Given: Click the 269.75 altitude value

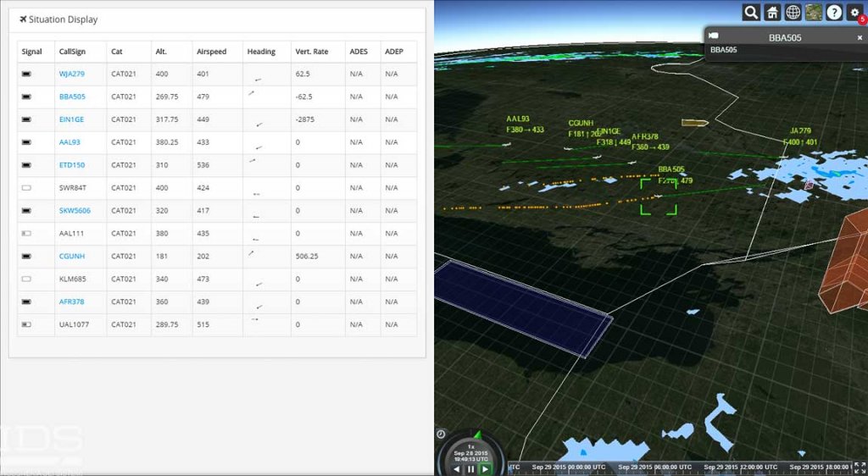Looking at the screenshot, I should [167, 97].
